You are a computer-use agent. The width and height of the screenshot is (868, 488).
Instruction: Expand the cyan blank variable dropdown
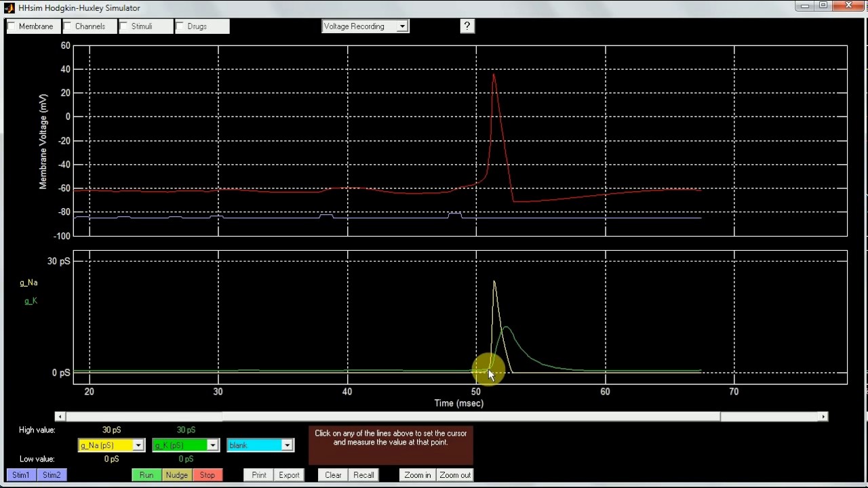click(260, 445)
